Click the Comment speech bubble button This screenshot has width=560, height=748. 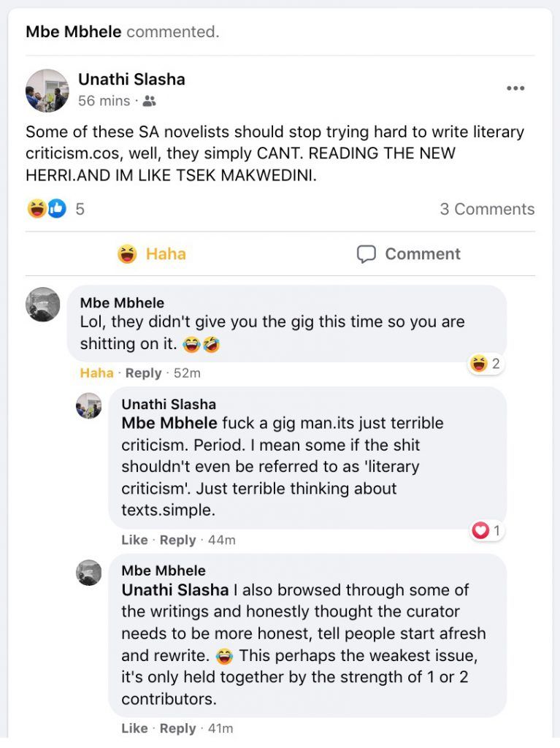pyautogui.click(x=408, y=253)
